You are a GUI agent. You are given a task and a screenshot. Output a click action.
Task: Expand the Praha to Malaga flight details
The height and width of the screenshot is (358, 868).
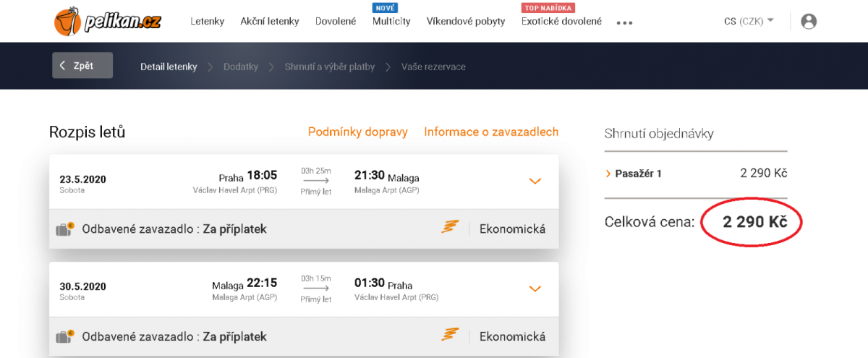pyautogui.click(x=535, y=182)
